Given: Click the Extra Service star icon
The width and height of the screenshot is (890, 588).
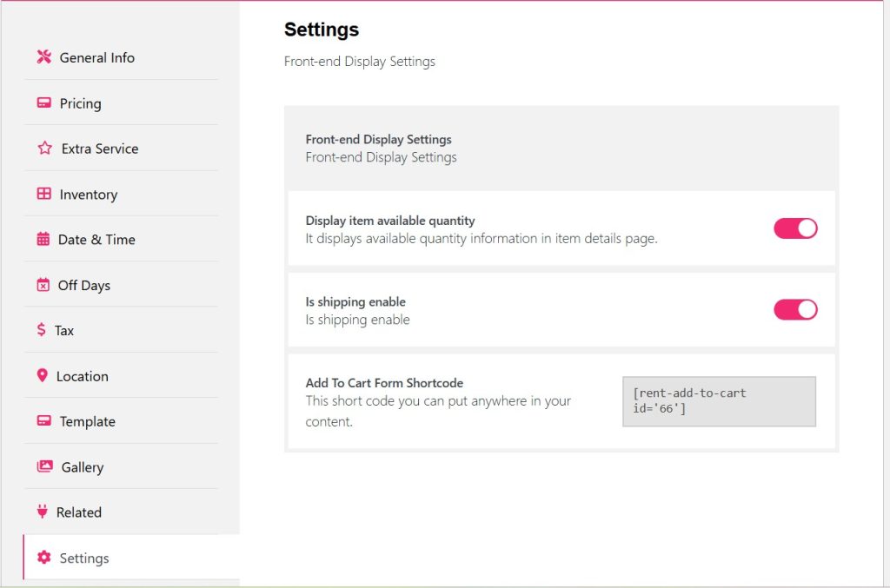Looking at the screenshot, I should click(44, 149).
